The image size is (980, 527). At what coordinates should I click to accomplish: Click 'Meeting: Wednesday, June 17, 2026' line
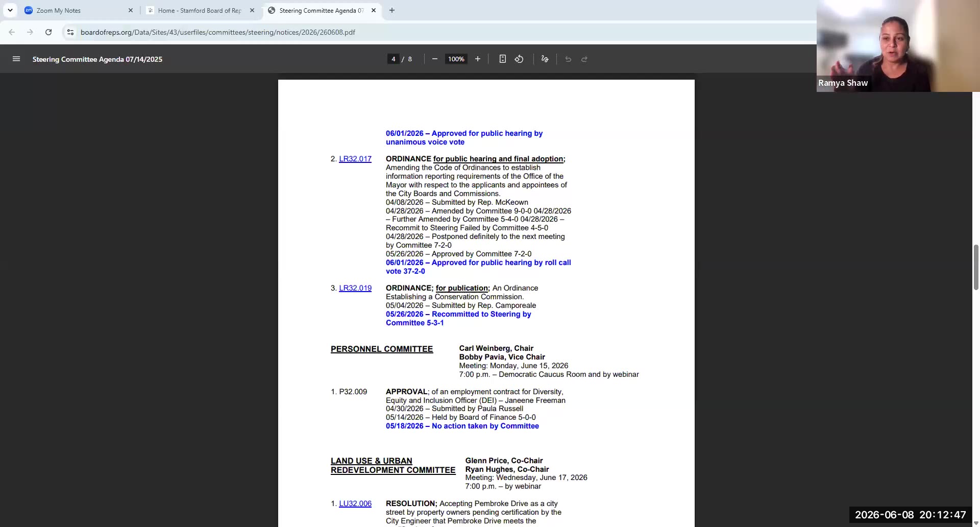pos(526,477)
